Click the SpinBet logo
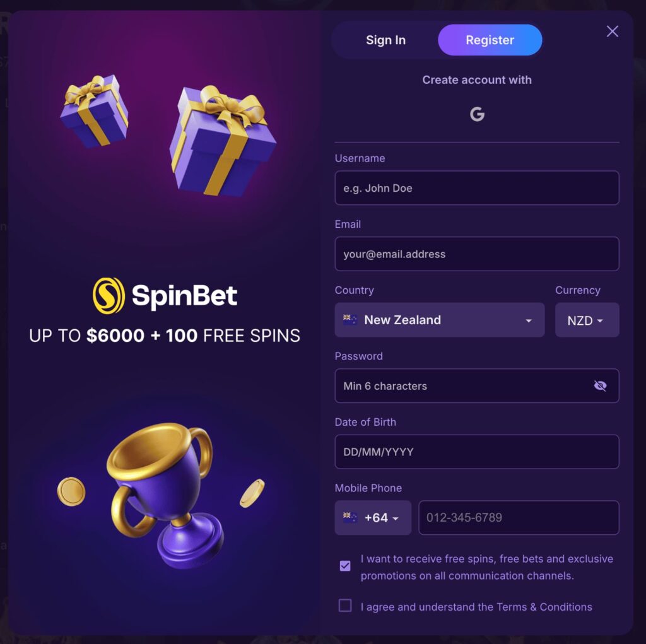This screenshot has width=646, height=644. (165, 295)
